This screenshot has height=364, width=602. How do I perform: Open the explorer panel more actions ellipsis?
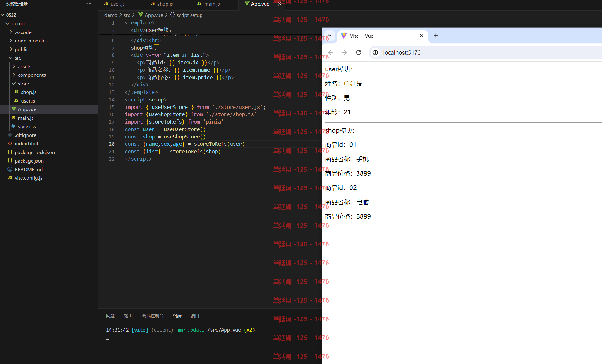click(89, 4)
